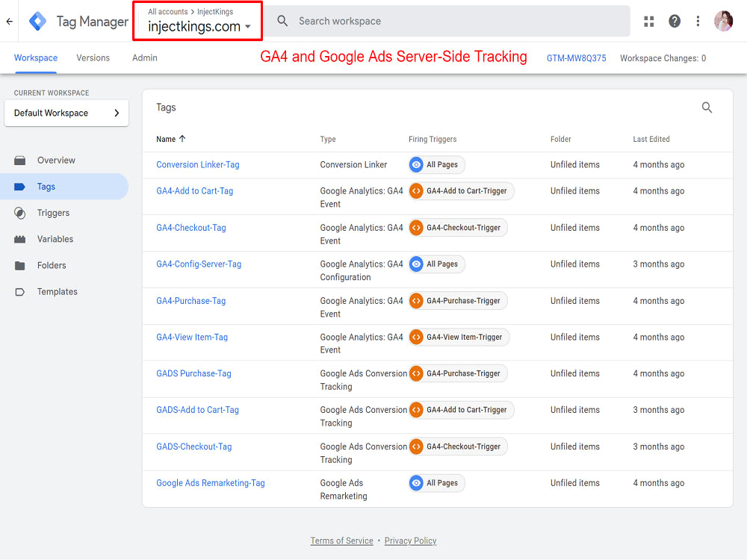The width and height of the screenshot is (747, 560).
Task: Open Overview in the sidebar
Action: 56,161
